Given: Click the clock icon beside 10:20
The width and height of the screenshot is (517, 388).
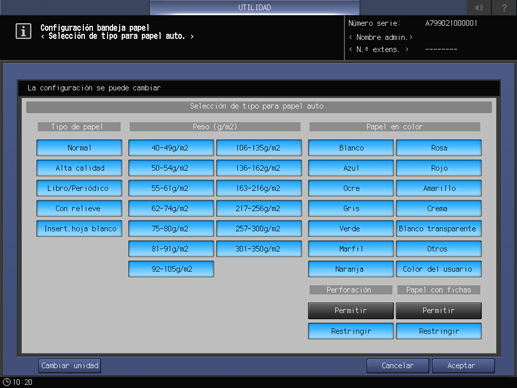Looking at the screenshot, I should point(6,382).
